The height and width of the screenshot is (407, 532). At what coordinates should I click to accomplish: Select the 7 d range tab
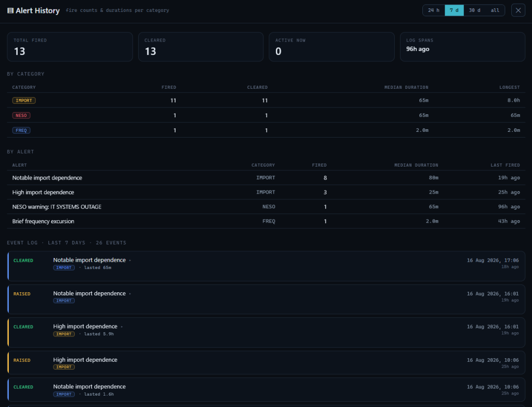coord(454,10)
